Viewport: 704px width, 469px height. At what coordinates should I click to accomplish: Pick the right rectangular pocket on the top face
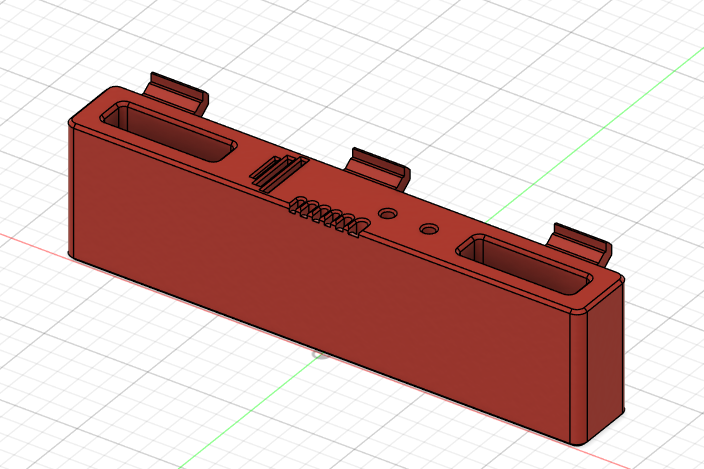524,264
